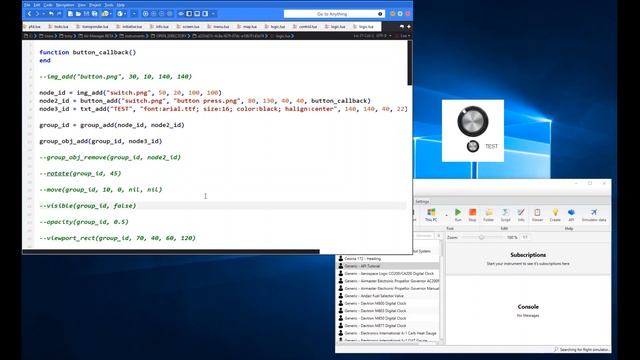
Task: Switch to the screen.lua tab
Action: [x=188, y=27]
